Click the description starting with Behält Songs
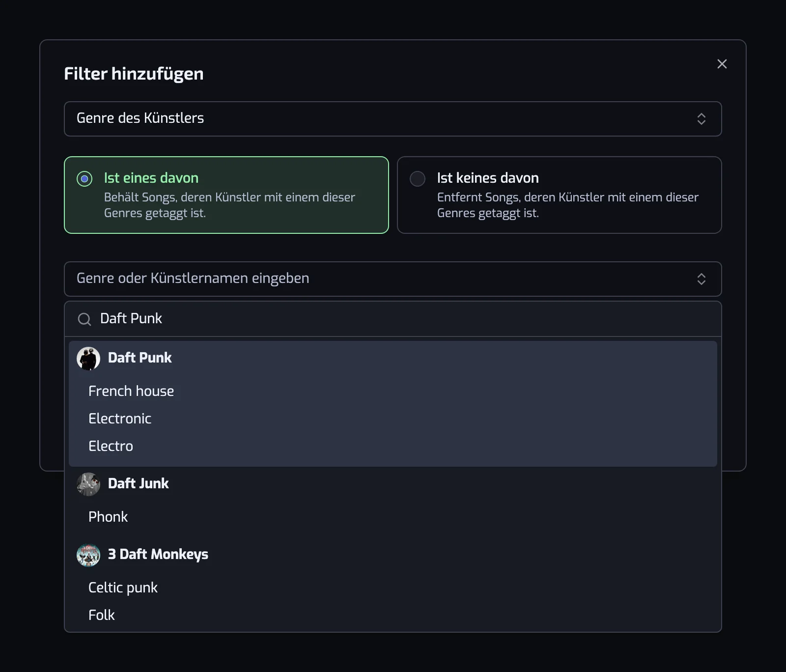786x672 pixels. click(x=229, y=205)
